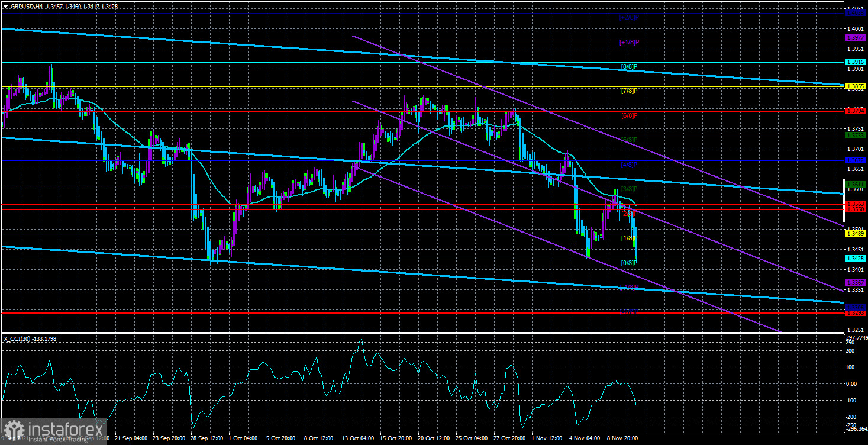868x445 pixels.
Task: Select the purple 1.3367 price tag
Action: [x=856, y=283]
